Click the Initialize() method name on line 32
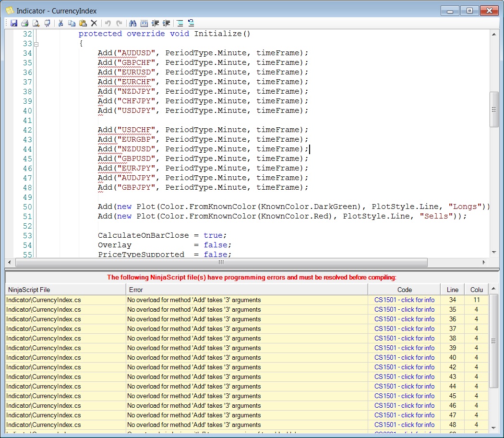Viewport: 504px width, 438px height. (x=222, y=34)
